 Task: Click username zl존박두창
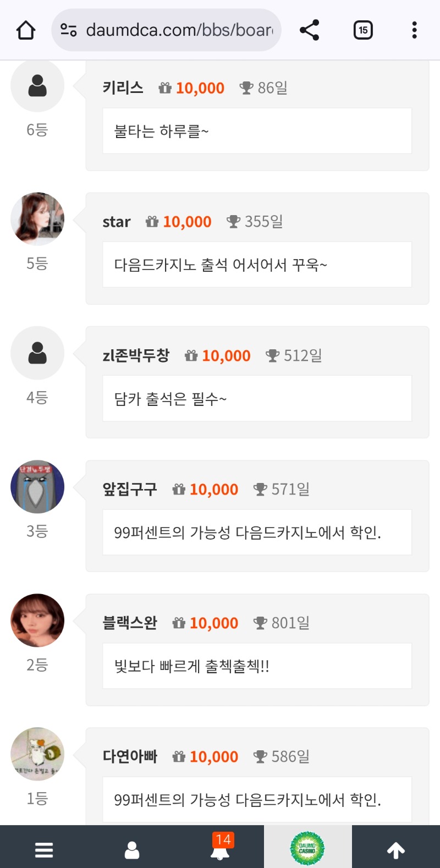(x=136, y=355)
